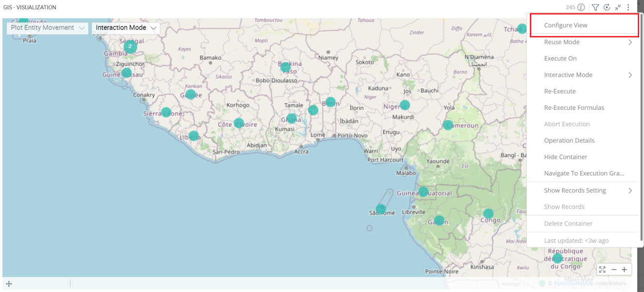
Task: Click the Port Harcourt city label
Action: (x=385, y=160)
